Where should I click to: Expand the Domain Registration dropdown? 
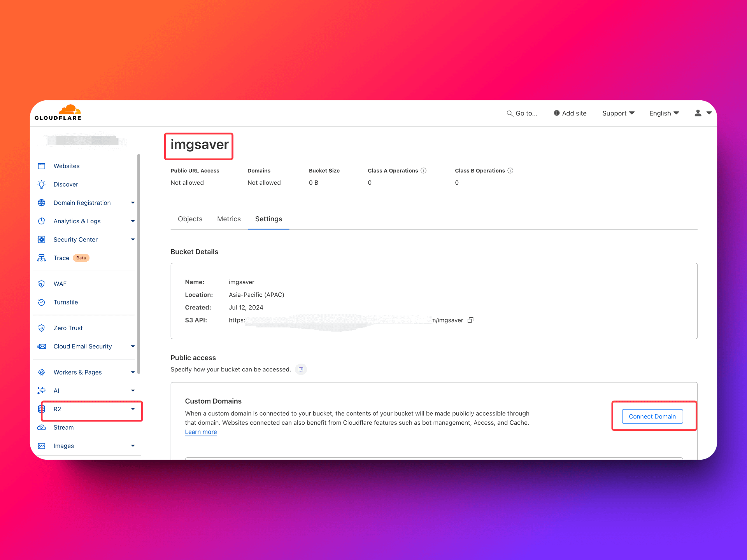pyautogui.click(x=132, y=202)
